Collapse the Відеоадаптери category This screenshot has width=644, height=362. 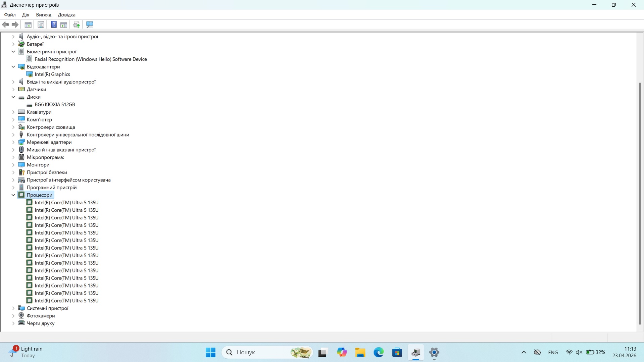(13, 67)
